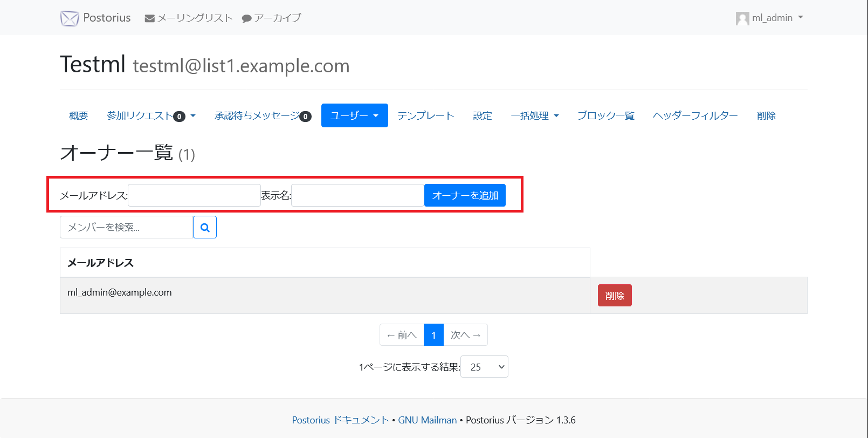Go to the 概要 tab

pyautogui.click(x=79, y=115)
